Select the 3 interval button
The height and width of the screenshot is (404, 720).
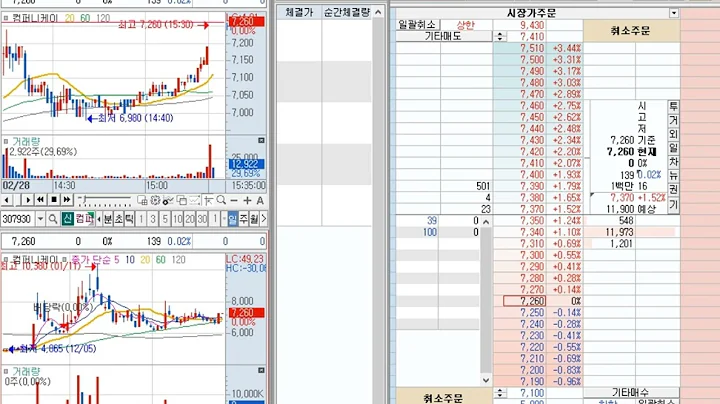pyautogui.click(x=153, y=219)
